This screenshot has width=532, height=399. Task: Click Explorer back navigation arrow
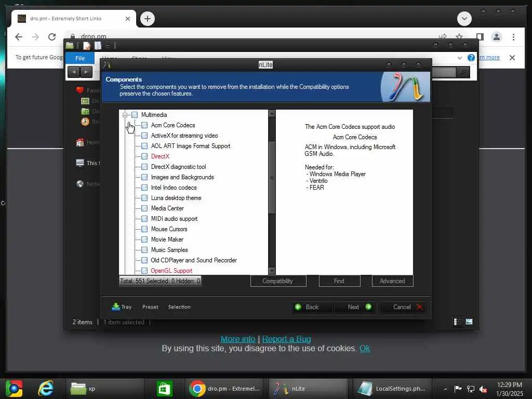pos(74,72)
